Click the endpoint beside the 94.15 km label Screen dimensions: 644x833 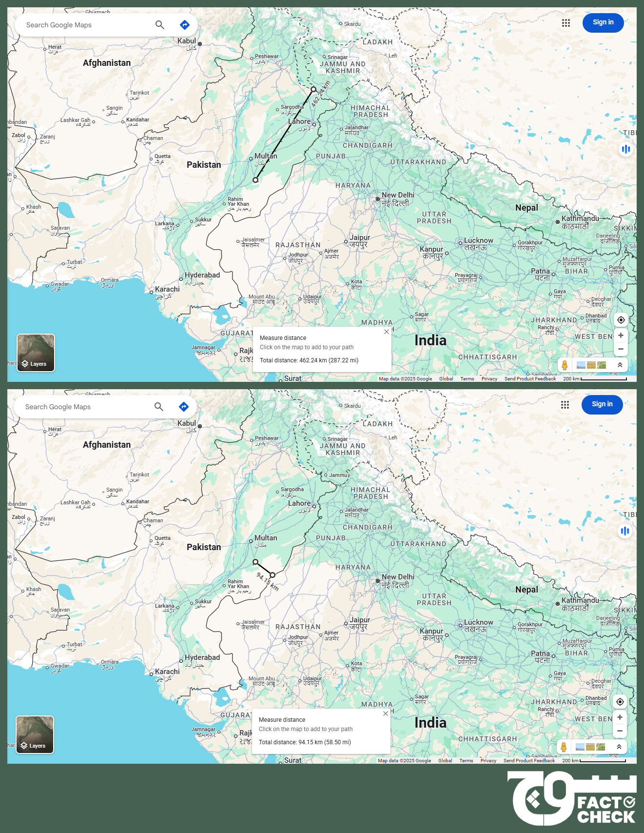coord(273,575)
